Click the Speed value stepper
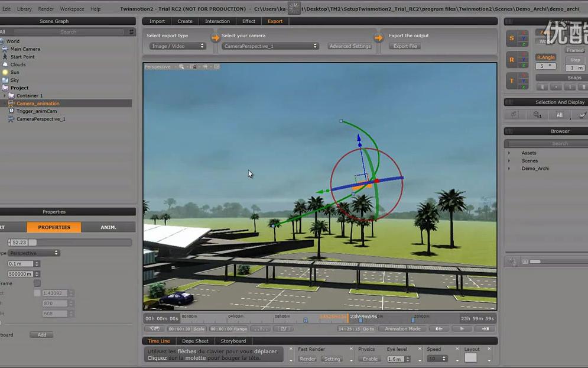The image size is (588, 368). [x=444, y=359]
